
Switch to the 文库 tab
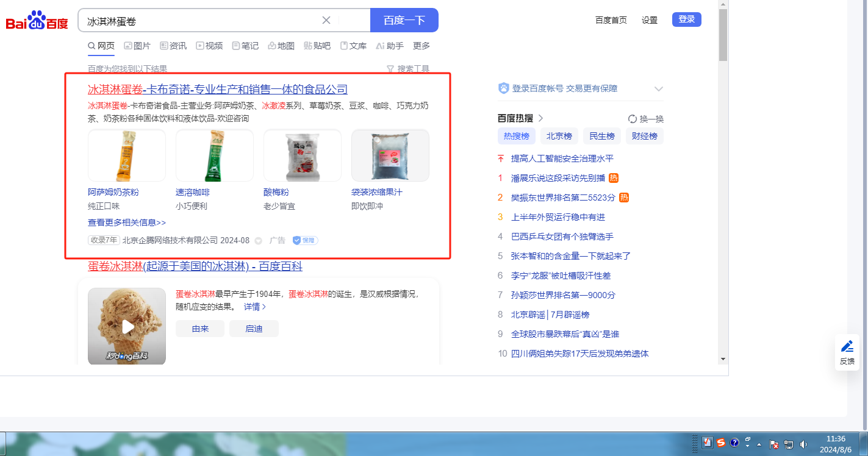click(353, 46)
